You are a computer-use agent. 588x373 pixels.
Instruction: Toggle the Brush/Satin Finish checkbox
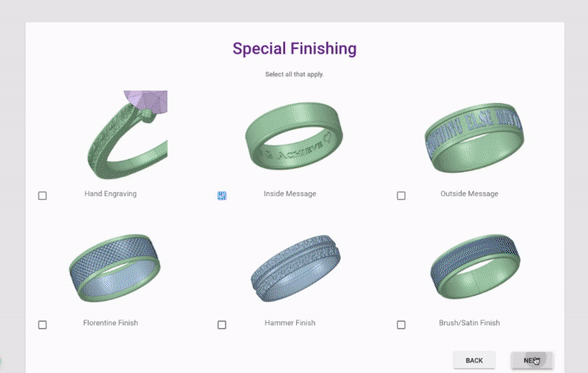pyautogui.click(x=401, y=325)
